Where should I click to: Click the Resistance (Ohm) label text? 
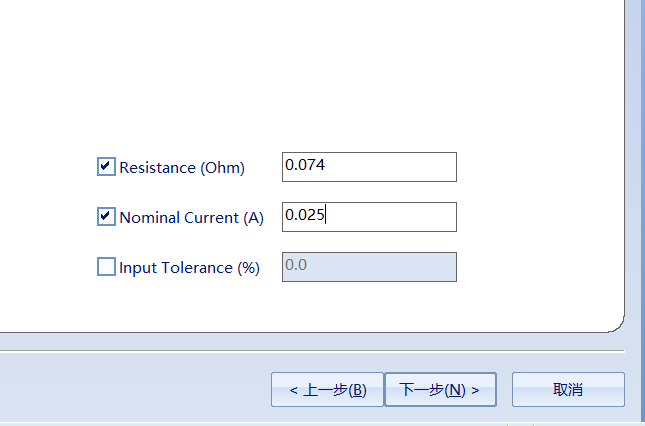tap(182, 168)
